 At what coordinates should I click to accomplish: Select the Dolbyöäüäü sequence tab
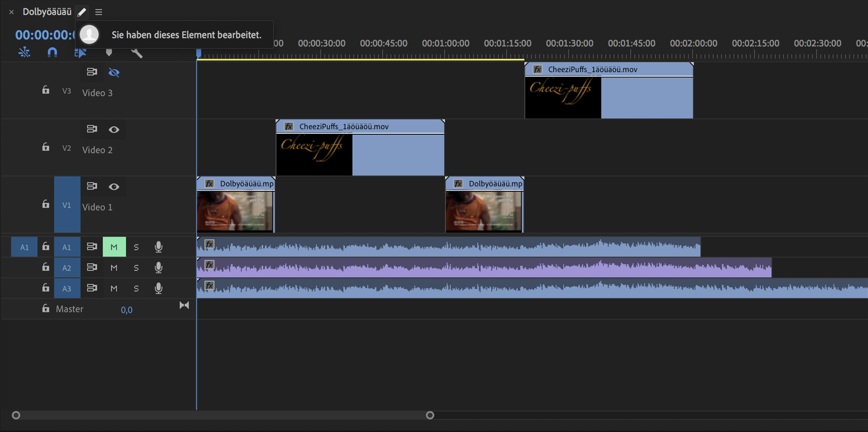click(x=47, y=12)
